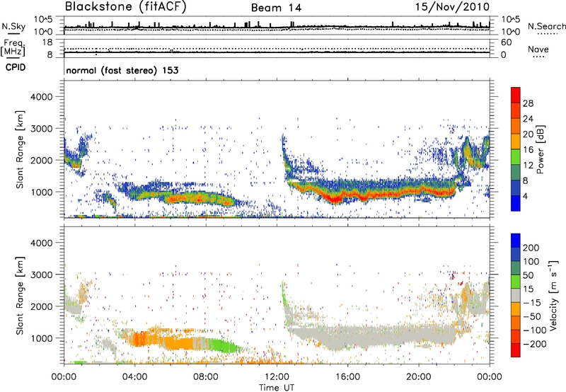Viewport: 566px width, 392px height.
Task: Click the red power peak near 15:00
Action: point(335,199)
